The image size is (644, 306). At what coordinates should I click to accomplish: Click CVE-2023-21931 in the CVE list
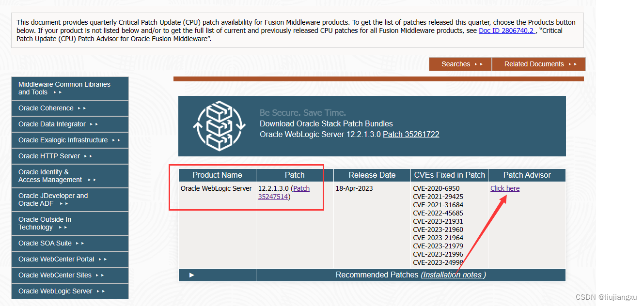tap(438, 221)
